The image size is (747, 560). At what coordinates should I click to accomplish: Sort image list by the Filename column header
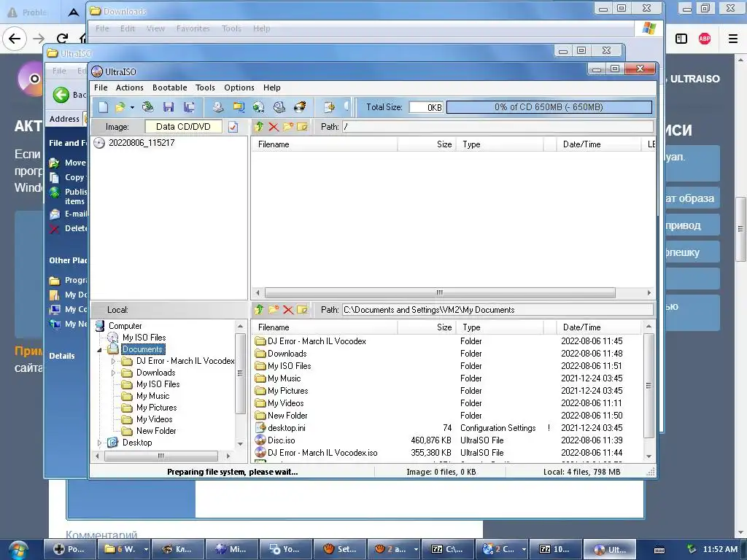pos(325,144)
